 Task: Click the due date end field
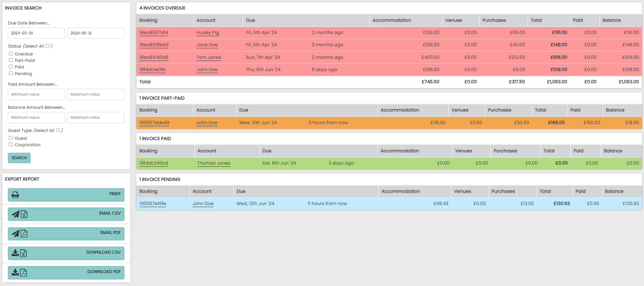(x=96, y=33)
